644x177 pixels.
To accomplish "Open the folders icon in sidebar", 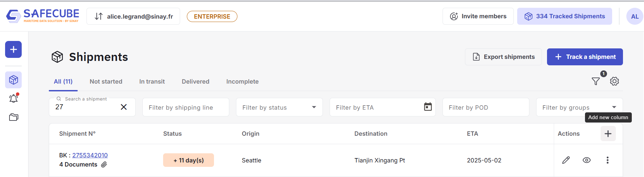I will [x=14, y=117].
